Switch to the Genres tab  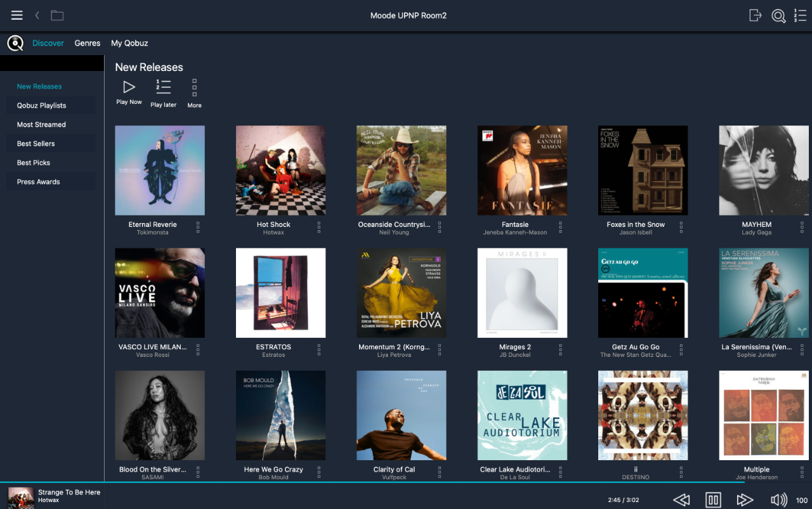pos(88,43)
